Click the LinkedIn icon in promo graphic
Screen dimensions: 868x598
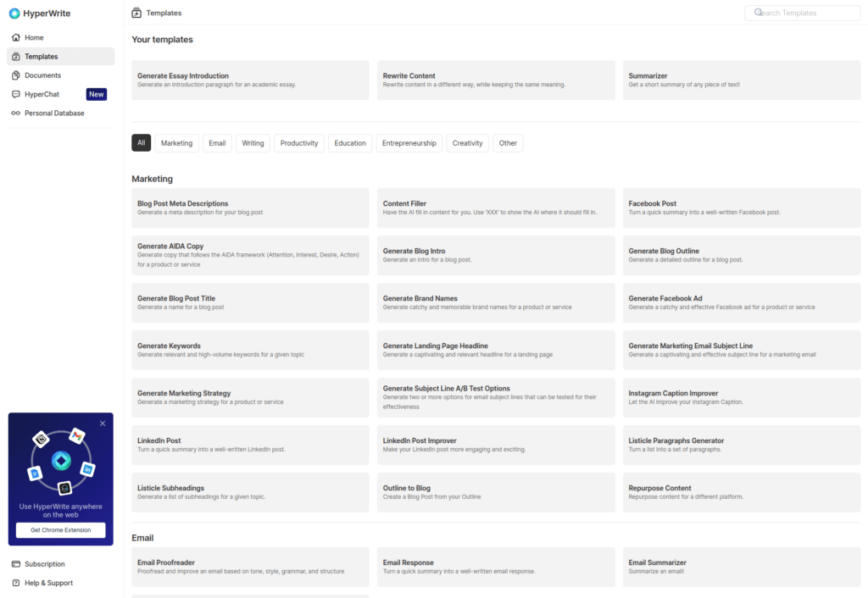click(87, 469)
